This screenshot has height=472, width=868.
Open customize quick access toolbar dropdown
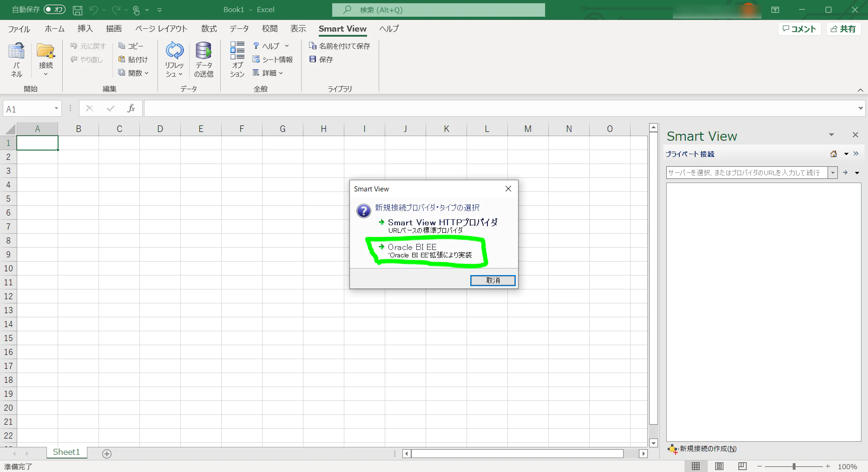click(x=159, y=10)
